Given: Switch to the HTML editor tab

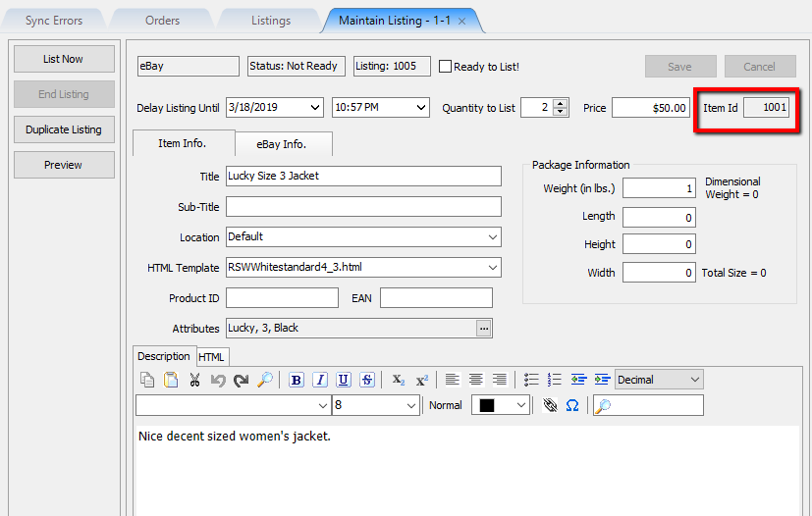Looking at the screenshot, I should pyautogui.click(x=211, y=357).
